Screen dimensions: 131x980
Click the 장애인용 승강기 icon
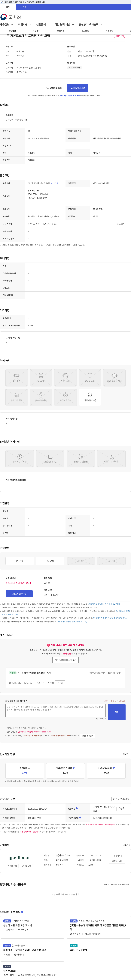click(x=50, y=459)
